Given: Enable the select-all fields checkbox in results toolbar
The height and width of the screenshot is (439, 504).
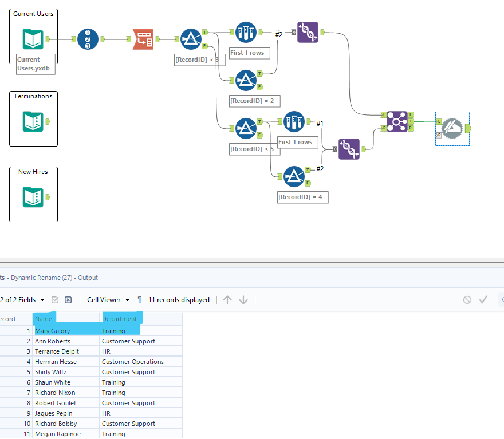Looking at the screenshot, I should [x=55, y=299].
